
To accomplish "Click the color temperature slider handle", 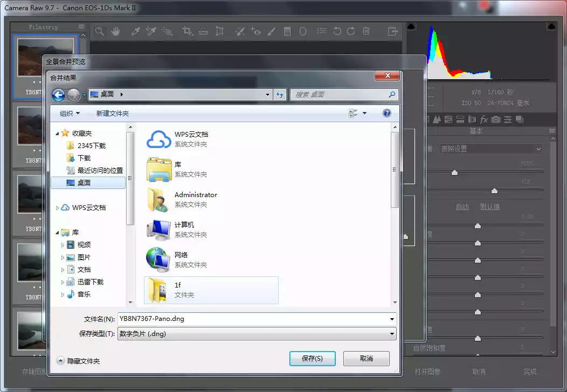I will coord(454,173).
